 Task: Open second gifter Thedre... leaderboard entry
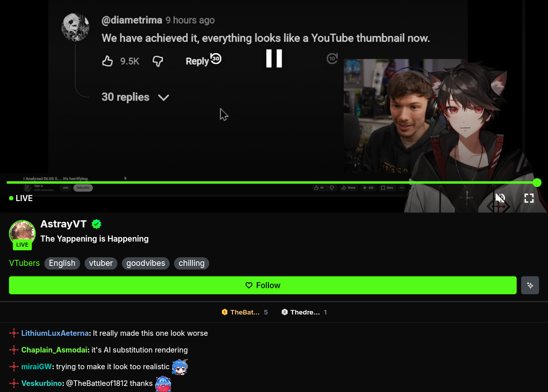pos(304,312)
